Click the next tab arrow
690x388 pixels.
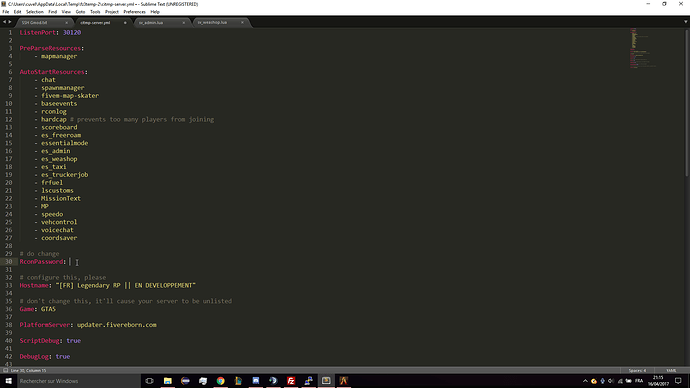(x=10, y=22)
